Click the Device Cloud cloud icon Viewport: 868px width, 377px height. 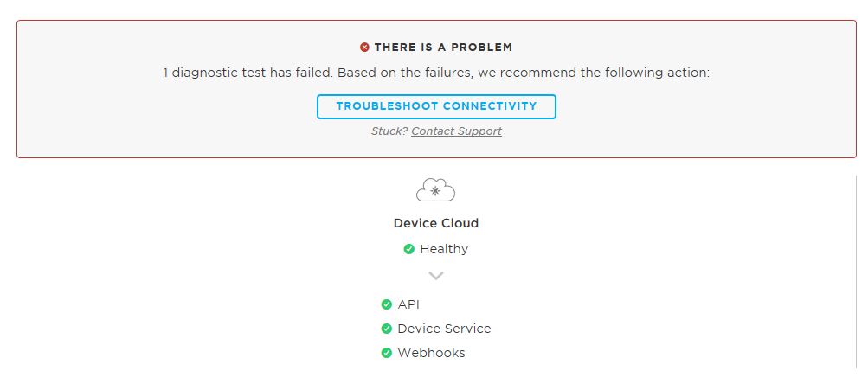point(435,189)
